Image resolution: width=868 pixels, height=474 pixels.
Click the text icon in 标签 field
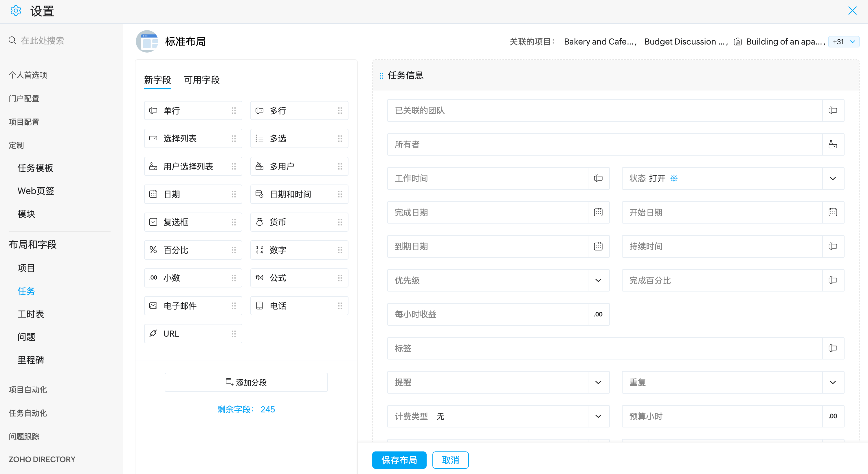[833, 348]
